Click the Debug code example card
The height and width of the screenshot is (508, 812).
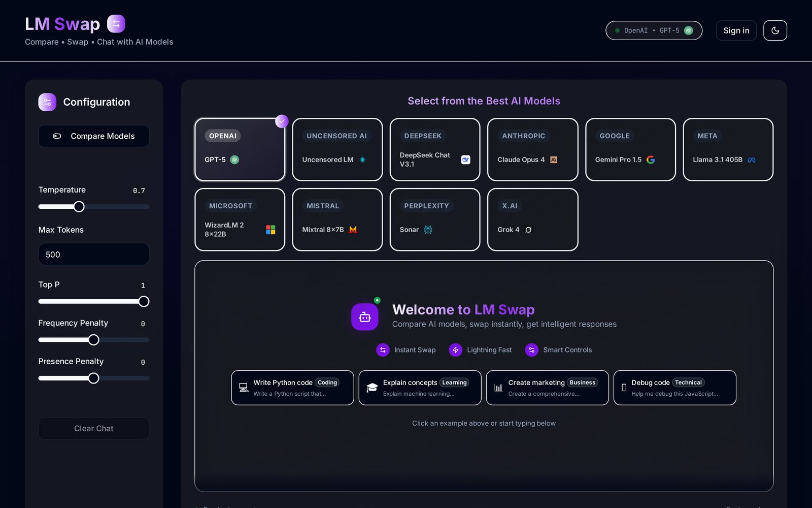pyautogui.click(x=674, y=388)
